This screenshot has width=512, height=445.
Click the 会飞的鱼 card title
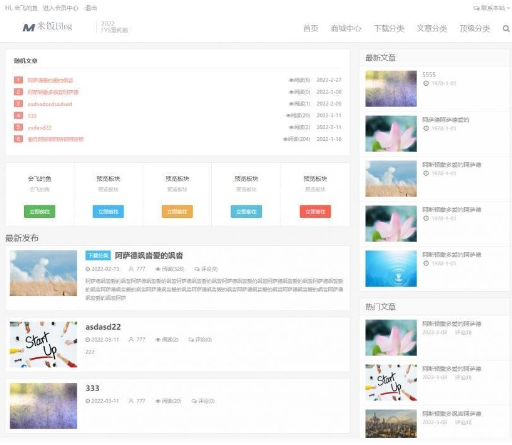coord(40,179)
